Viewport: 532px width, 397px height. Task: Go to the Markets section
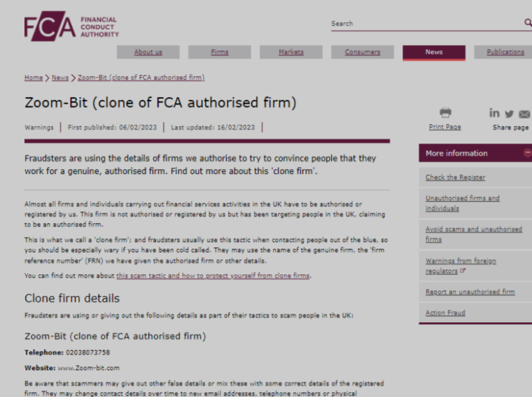coord(291,52)
